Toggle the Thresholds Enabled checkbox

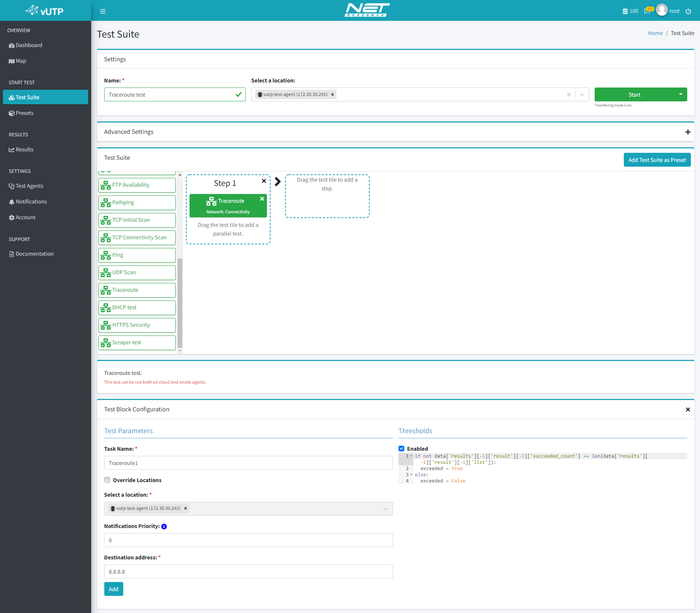pos(402,449)
